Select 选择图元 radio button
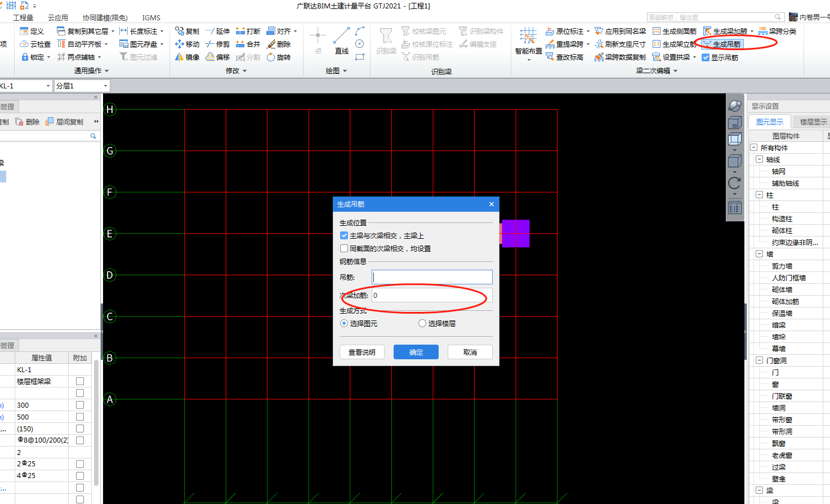 (344, 323)
